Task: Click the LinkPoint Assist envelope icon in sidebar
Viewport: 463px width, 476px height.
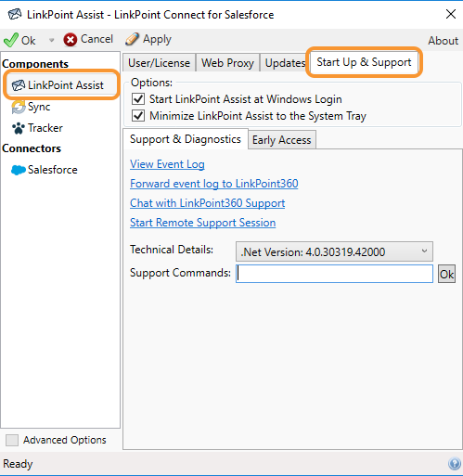Action: (19, 85)
